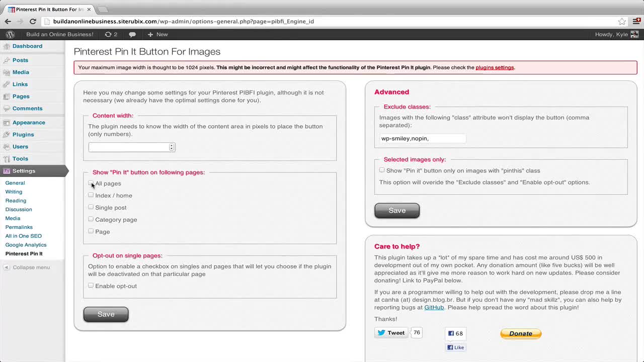The width and height of the screenshot is (644, 362).
Task: Open the Media settings submenu item
Action: (13, 218)
